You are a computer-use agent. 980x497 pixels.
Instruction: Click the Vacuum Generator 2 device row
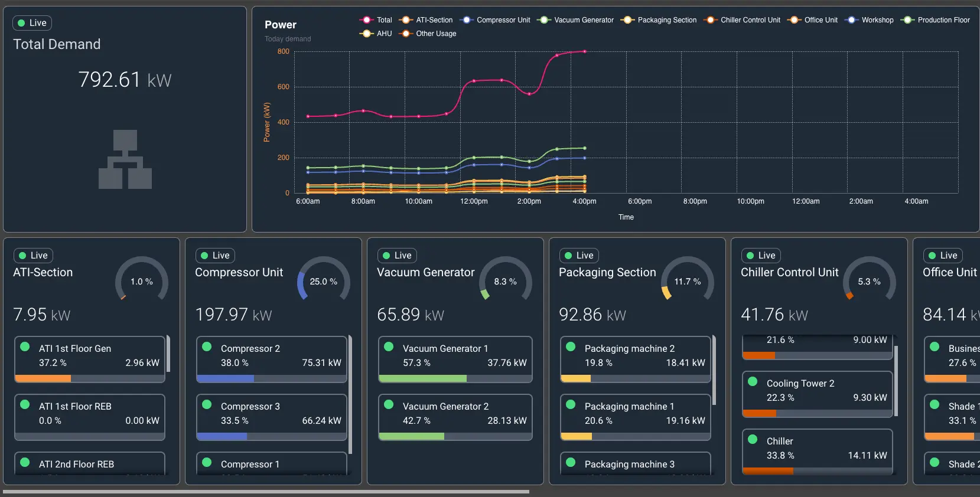click(455, 417)
